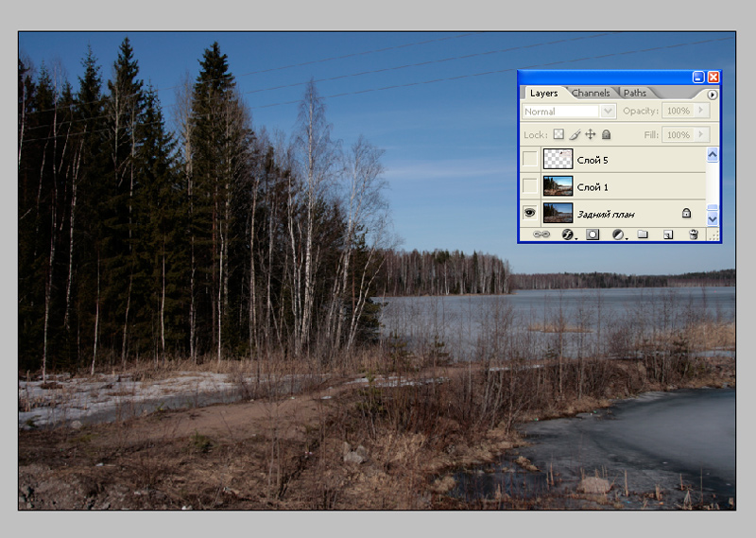Close the Layers palette window
Viewport: 756px width, 538px height.
(713, 78)
